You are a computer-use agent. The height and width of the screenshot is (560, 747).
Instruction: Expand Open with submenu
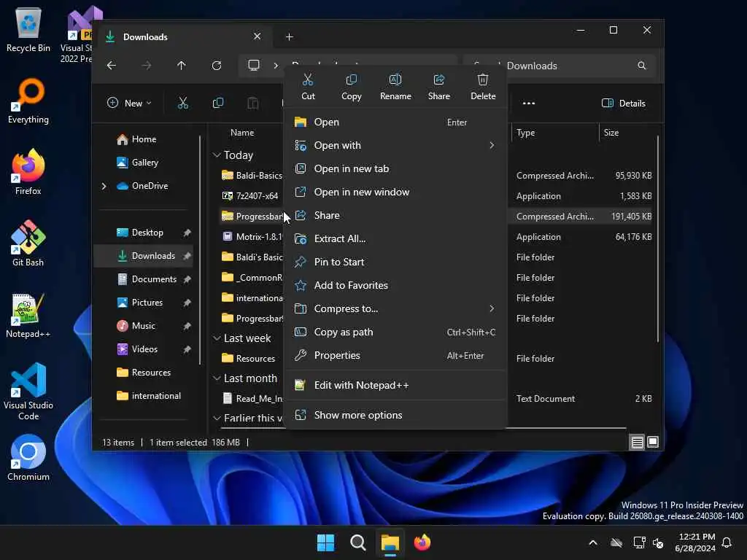[492, 145]
